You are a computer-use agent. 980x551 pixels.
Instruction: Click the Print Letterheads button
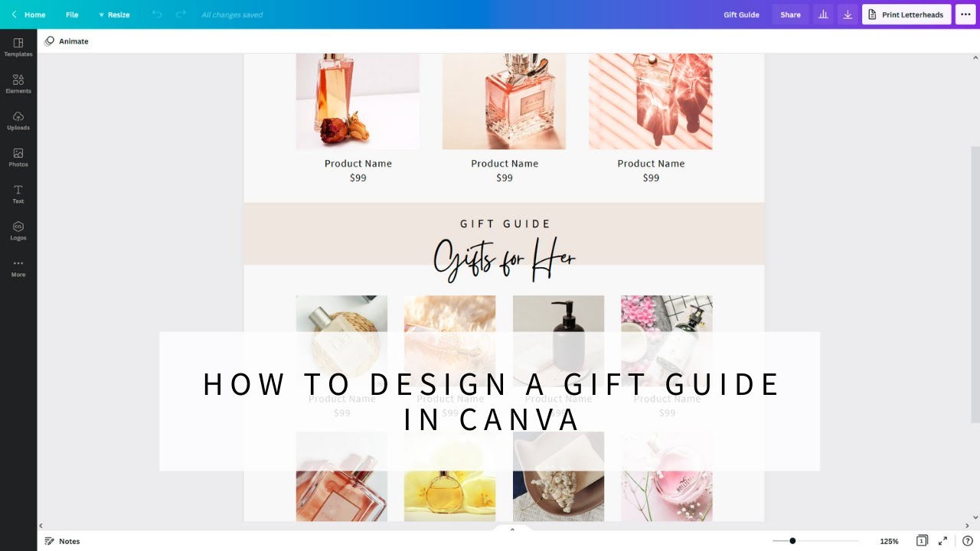coord(906,15)
